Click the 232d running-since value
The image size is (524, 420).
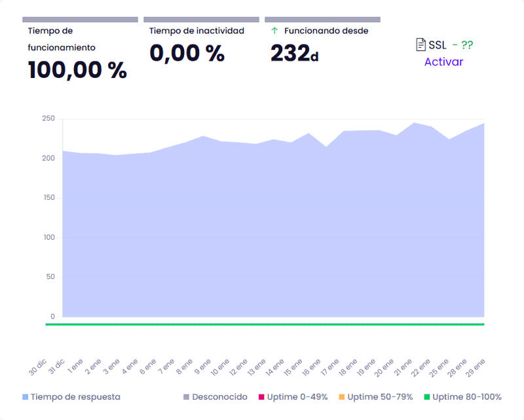(x=294, y=54)
